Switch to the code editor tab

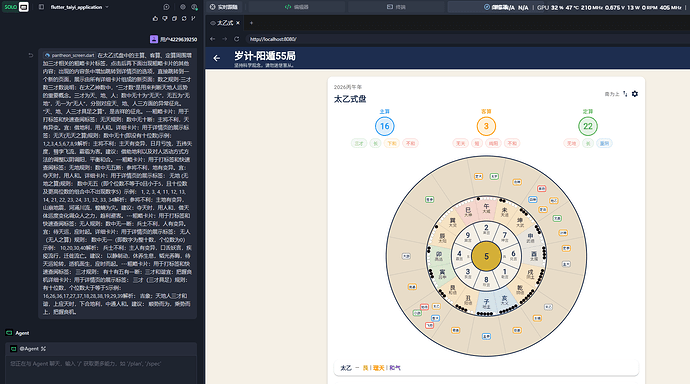click(297, 7)
